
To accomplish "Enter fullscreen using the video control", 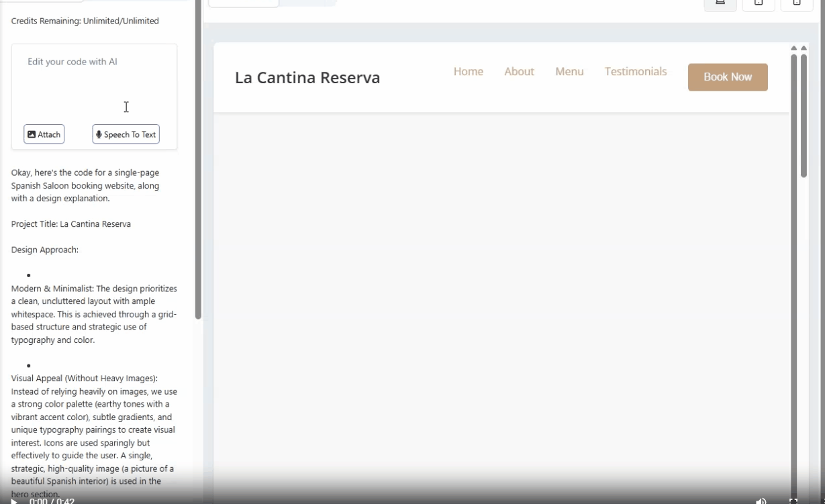I will [x=793, y=501].
